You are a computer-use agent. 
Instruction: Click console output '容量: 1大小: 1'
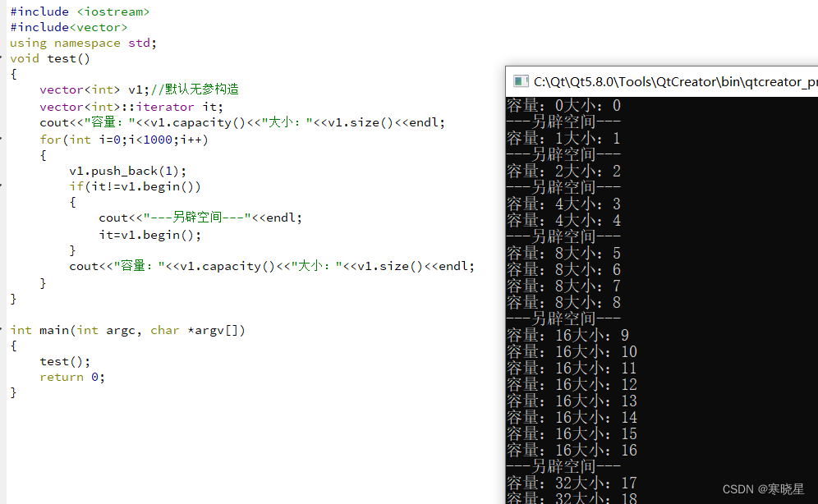pos(564,139)
